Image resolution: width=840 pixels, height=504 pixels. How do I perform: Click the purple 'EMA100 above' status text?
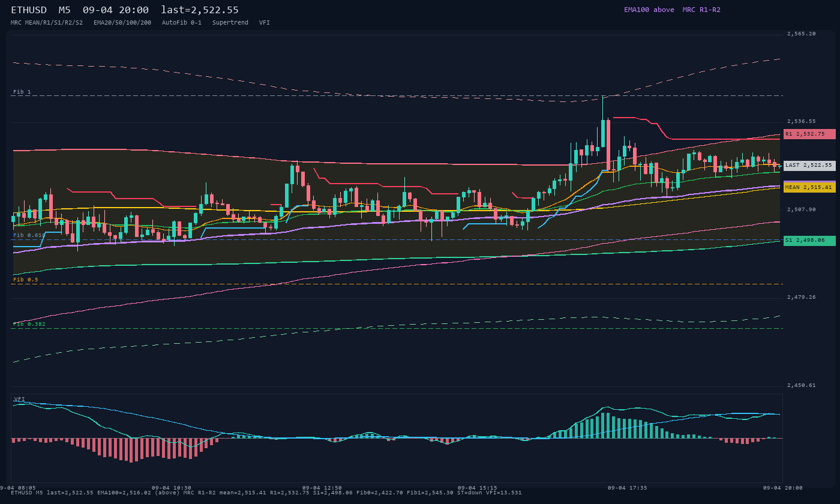pos(649,10)
